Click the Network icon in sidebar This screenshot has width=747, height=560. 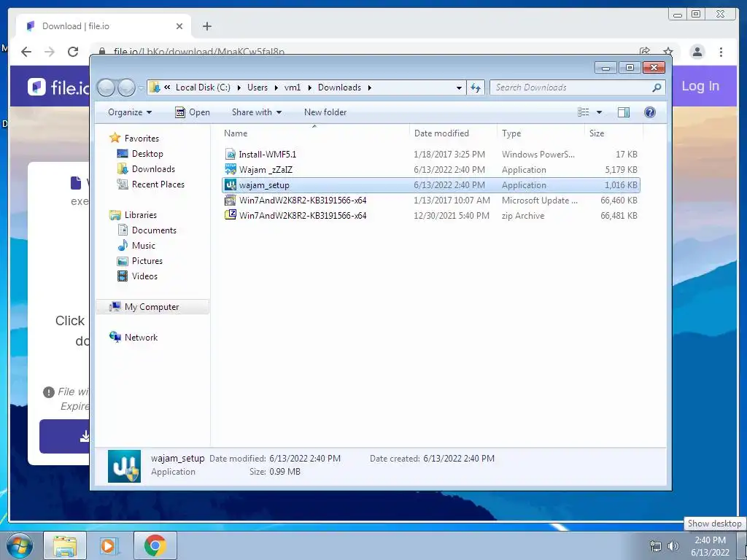click(x=115, y=337)
